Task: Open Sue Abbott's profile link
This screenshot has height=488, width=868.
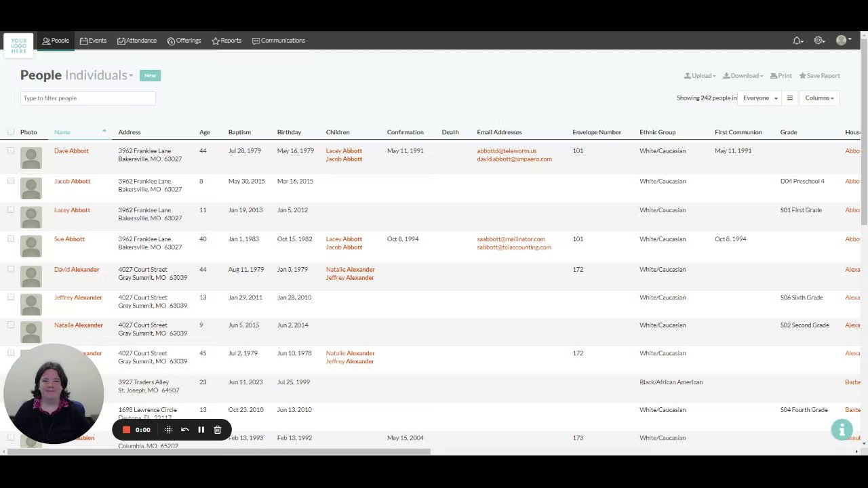Action: [x=69, y=239]
